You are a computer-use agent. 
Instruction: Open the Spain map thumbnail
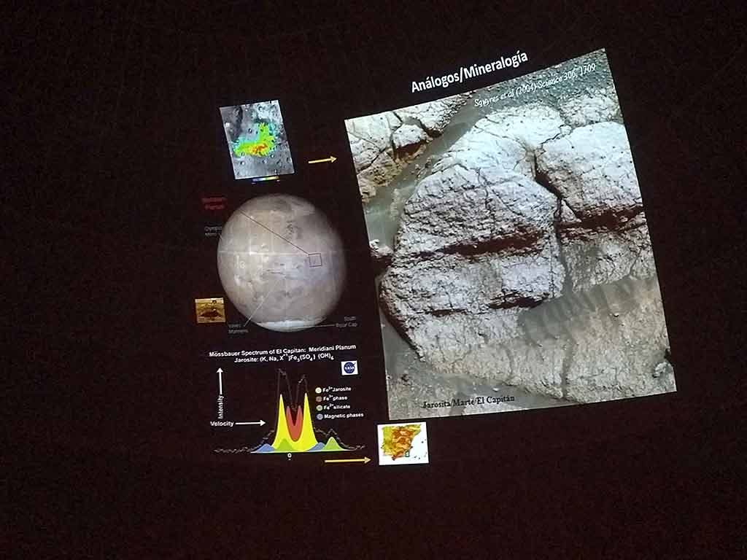tap(403, 443)
